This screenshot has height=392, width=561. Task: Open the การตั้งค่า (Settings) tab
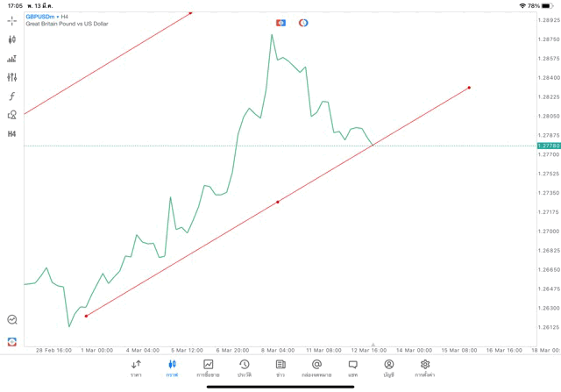click(425, 367)
